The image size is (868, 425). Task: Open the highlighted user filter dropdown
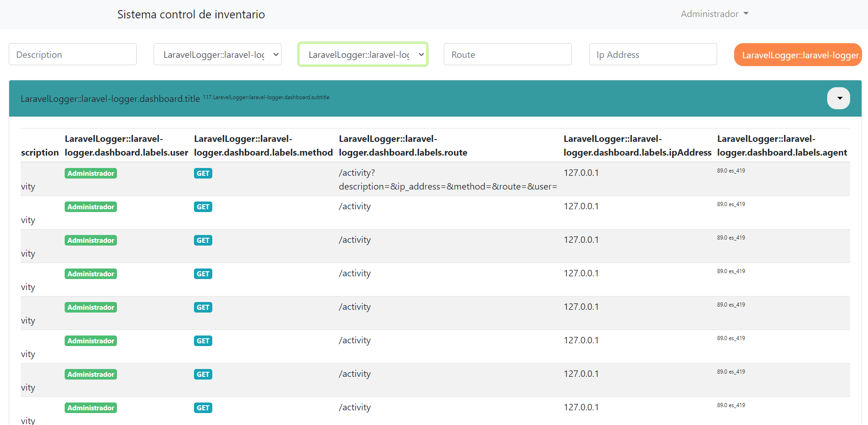pyautogui.click(x=362, y=54)
